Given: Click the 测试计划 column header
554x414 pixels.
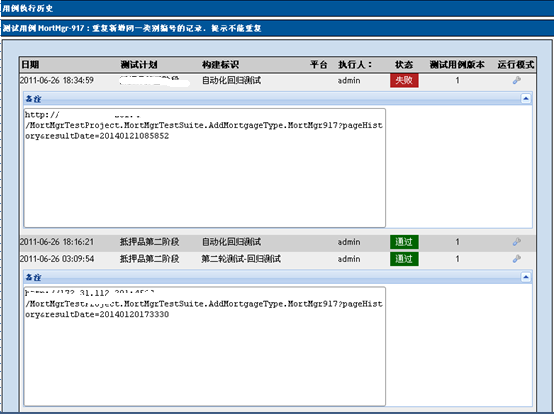Looking at the screenshot, I should point(139,65).
